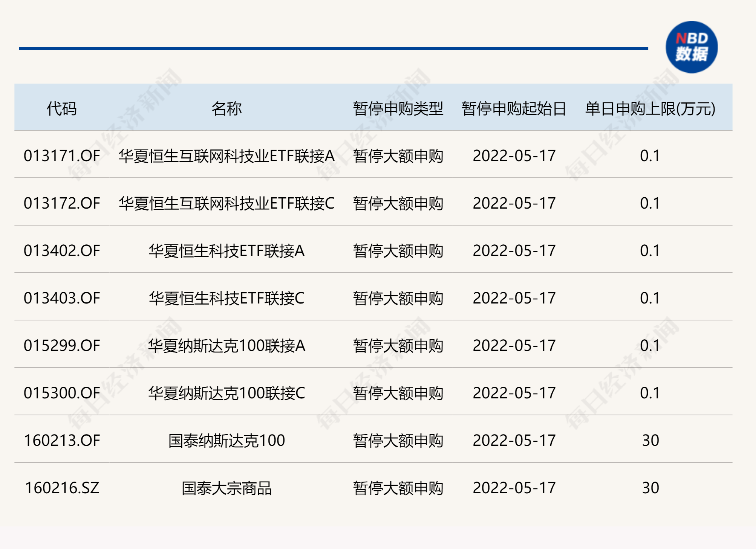Click limit 0.1 in row 015299.OF

pyautogui.click(x=650, y=346)
